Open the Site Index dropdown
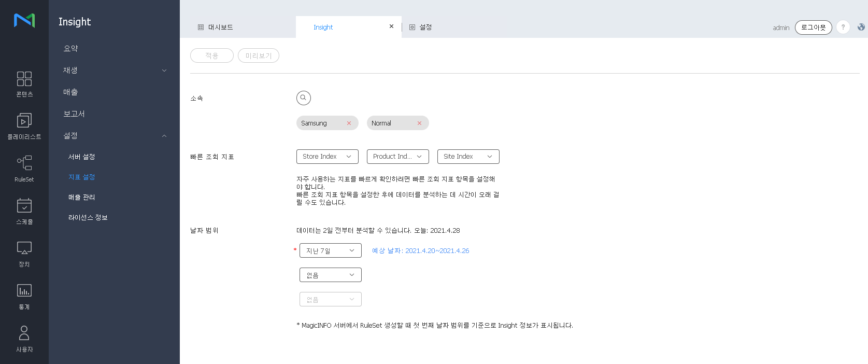This screenshot has height=364, width=868. coord(468,157)
